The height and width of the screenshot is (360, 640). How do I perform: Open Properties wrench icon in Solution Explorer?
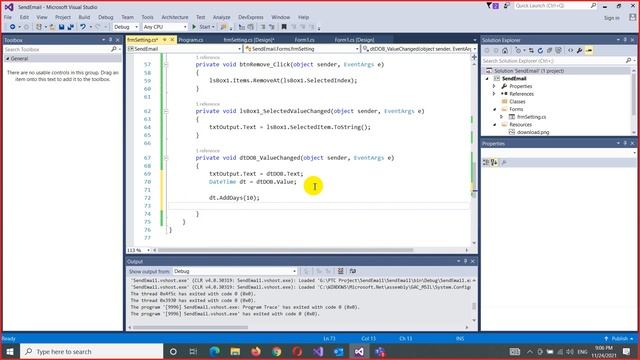pos(580,51)
